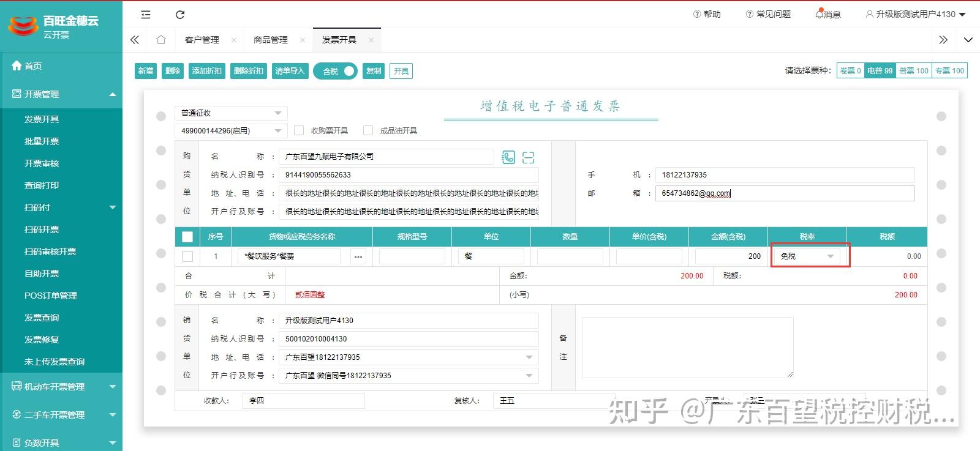Open 开票审核 in sidebar
Image resolution: width=980 pixels, height=451 pixels.
pyautogui.click(x=42, y=163)
